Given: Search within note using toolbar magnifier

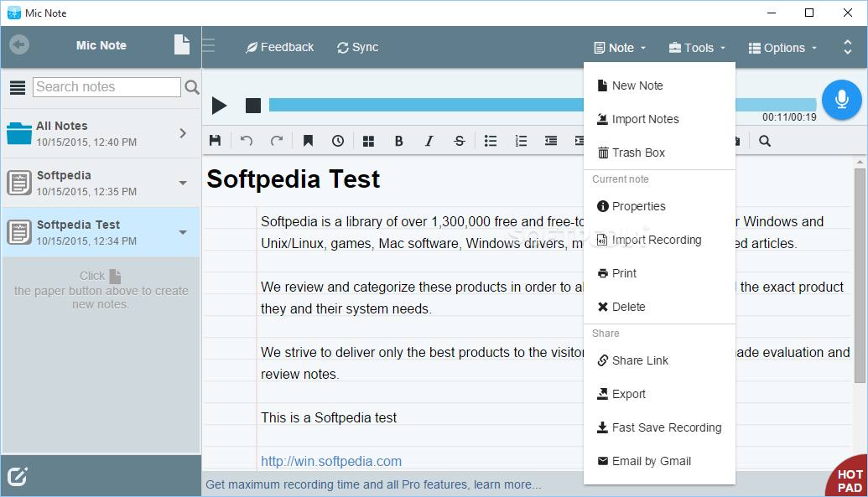Looking at the screenshot, I should (765, 141).
